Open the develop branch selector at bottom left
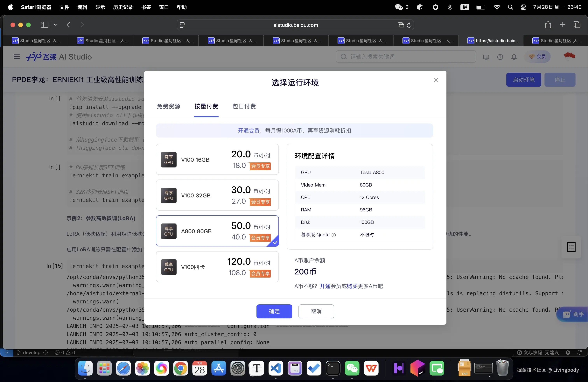 click(32, 353)
